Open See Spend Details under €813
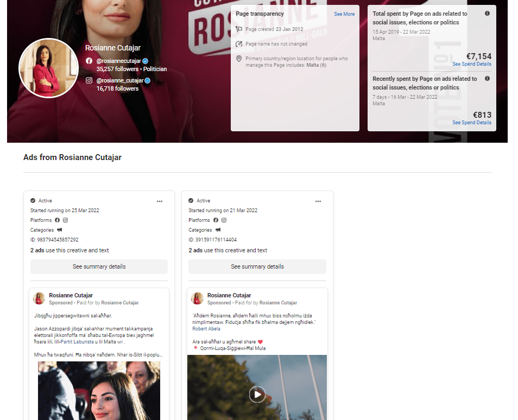Image resolution: width=518 pixels, height=420 pixels. [471, 123]
